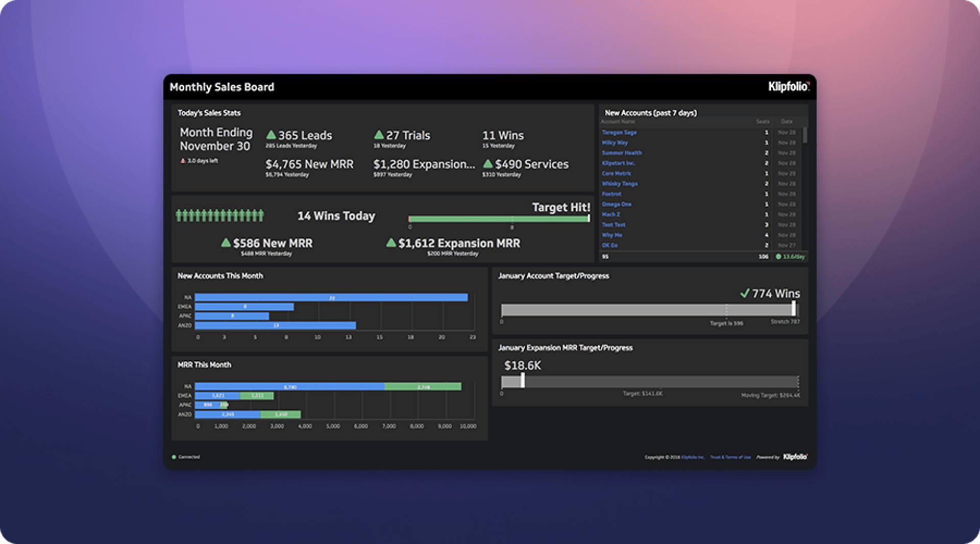Click the January Account Target progress bar
Screen dimensions: 980x544
pos(648,309)
